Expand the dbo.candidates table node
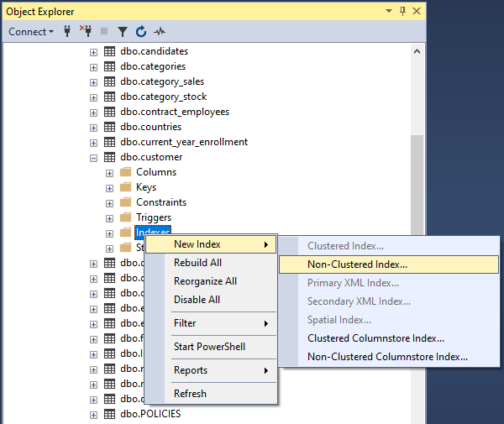 [93, 51]
